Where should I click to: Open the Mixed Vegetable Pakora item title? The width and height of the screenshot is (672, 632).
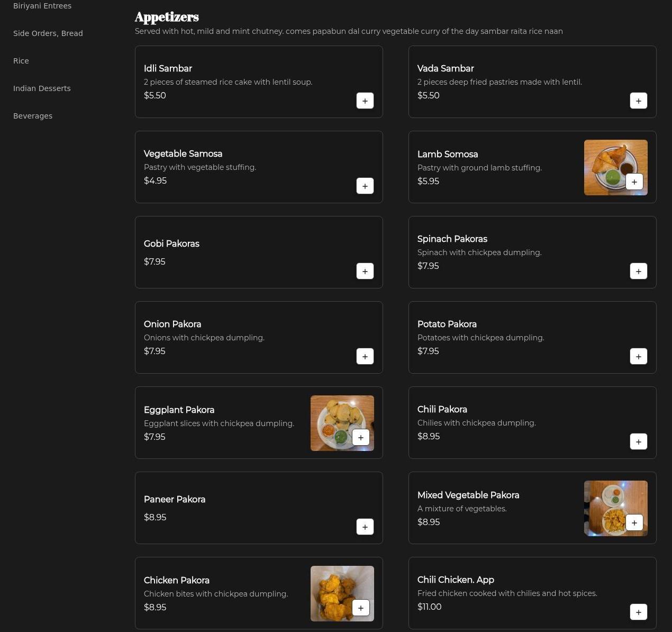click(468, 495)
